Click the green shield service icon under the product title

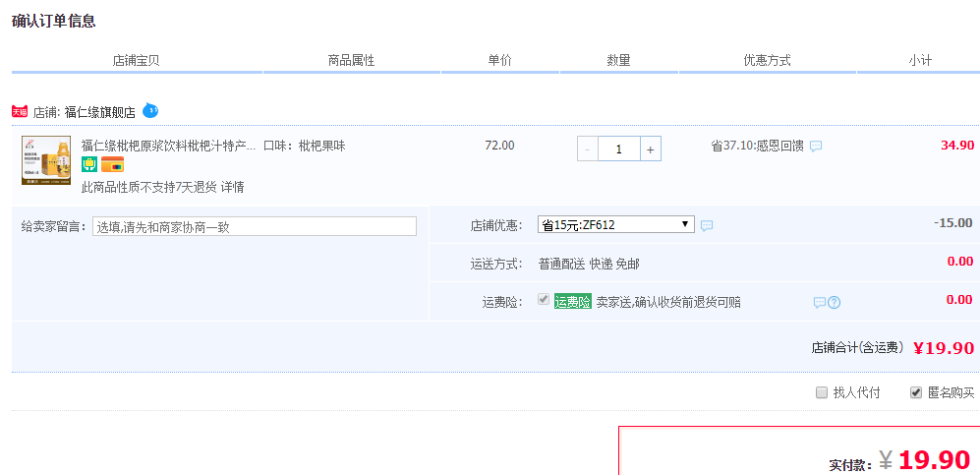[89, 164]
